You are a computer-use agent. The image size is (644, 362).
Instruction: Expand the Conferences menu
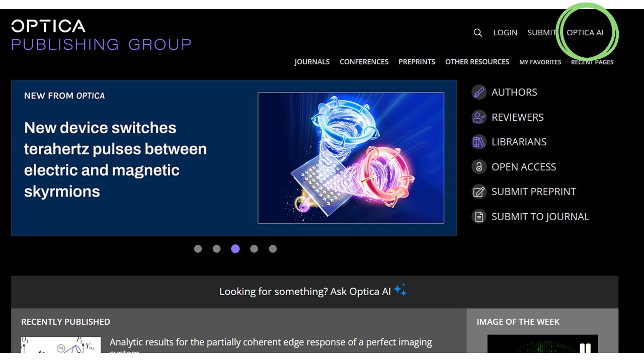364,62
